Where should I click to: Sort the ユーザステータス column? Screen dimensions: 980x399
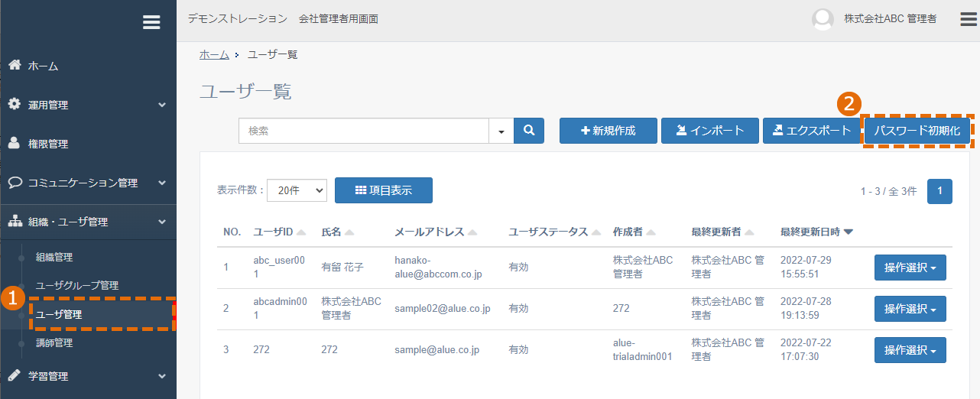[x=596, y=232]
